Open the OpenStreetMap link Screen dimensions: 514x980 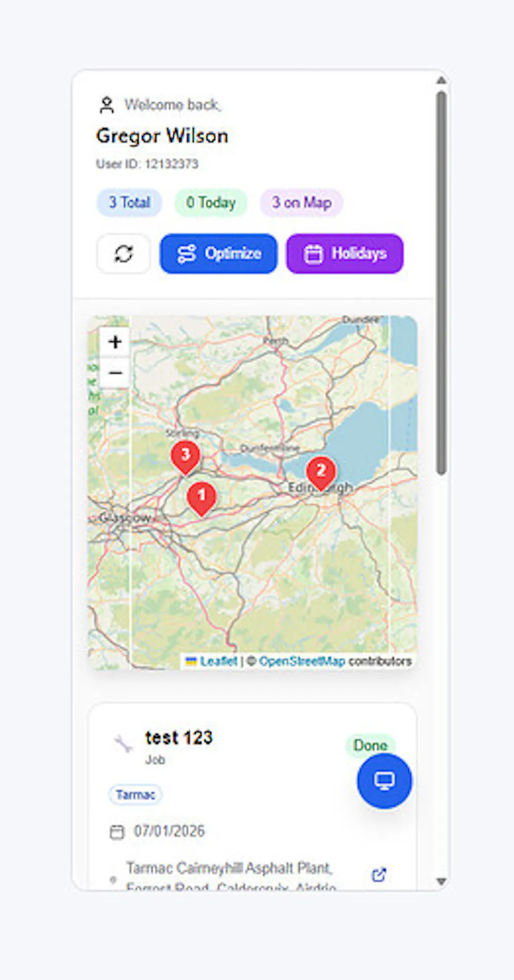302,661
